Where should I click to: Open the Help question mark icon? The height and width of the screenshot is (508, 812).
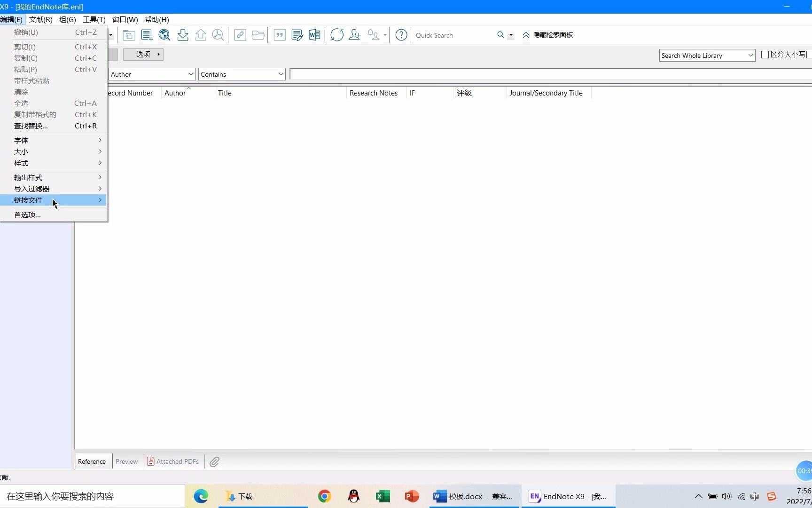point(401,35)
